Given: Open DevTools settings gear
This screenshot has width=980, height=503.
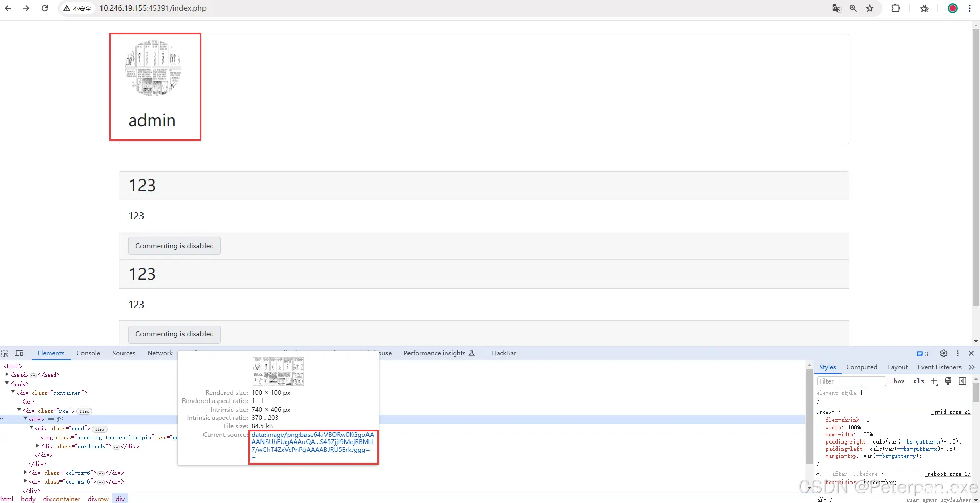Looking at the screenshot, I should pyautogui.click(x=944, y=353).
